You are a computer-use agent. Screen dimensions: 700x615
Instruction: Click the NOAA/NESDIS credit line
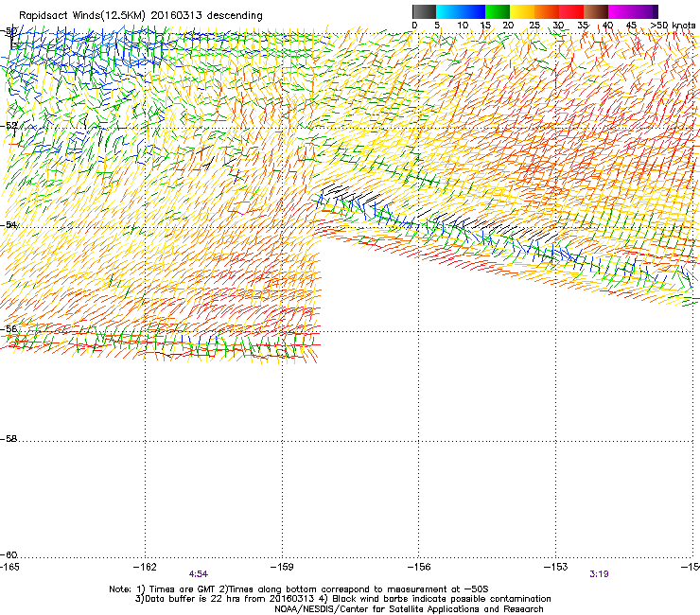pyautogui.click(x=409, y=609)
